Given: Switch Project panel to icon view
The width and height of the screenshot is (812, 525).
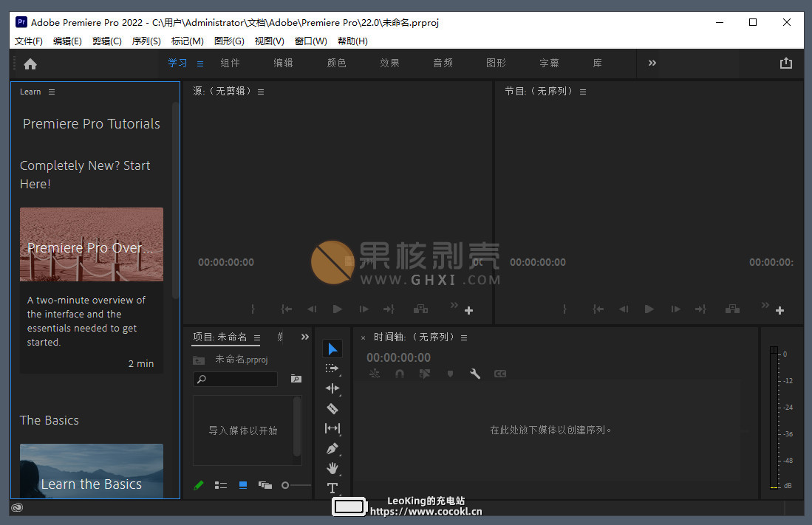Looking at the screenshot, I should click(243, 485).
